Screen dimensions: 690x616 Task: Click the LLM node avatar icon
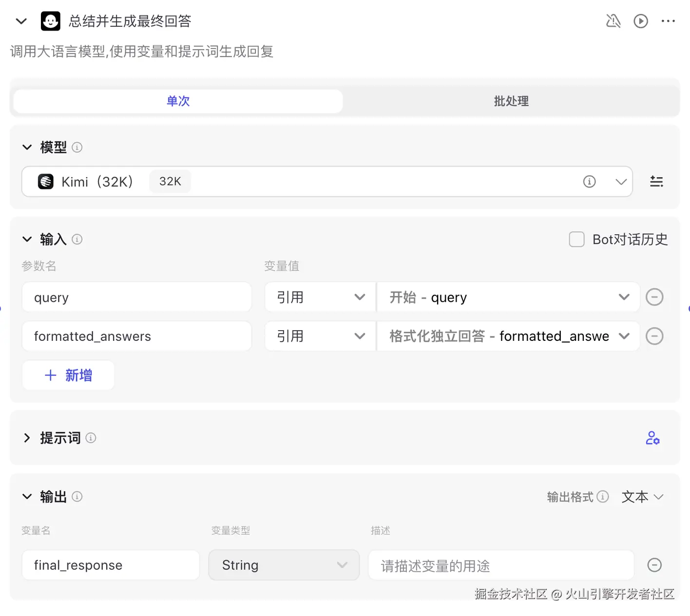coord(51,21)
